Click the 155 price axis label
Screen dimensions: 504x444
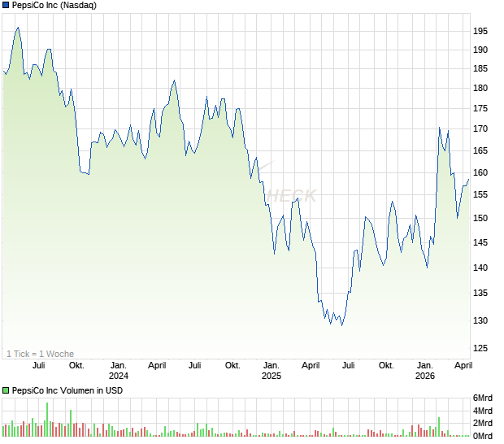pos(480,195)
